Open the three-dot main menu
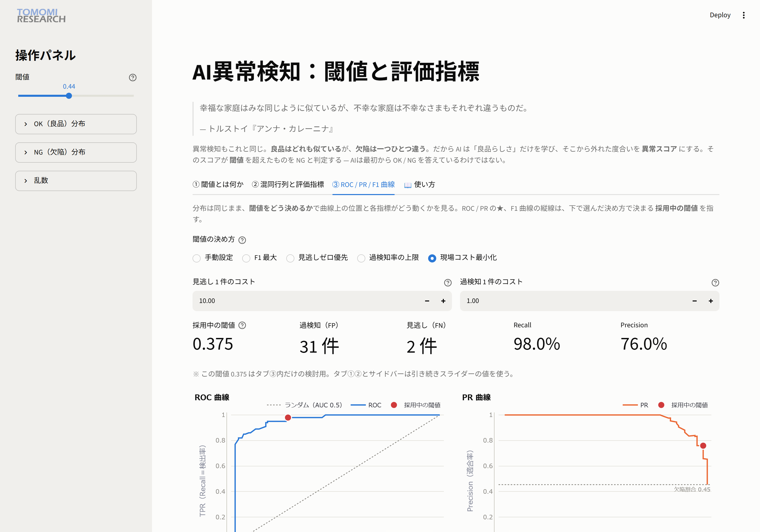The height and width of the screenshot is (532, 760). [744, 15]
